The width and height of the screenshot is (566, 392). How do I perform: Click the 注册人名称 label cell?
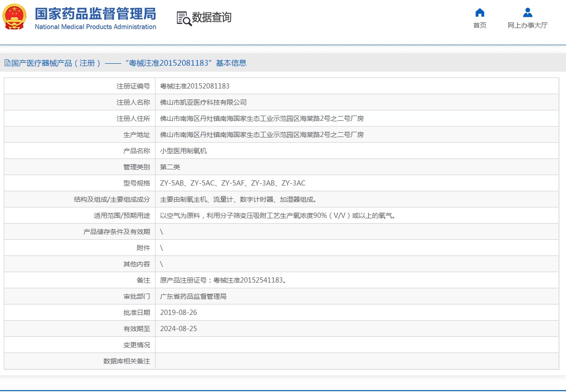[79, 102]
